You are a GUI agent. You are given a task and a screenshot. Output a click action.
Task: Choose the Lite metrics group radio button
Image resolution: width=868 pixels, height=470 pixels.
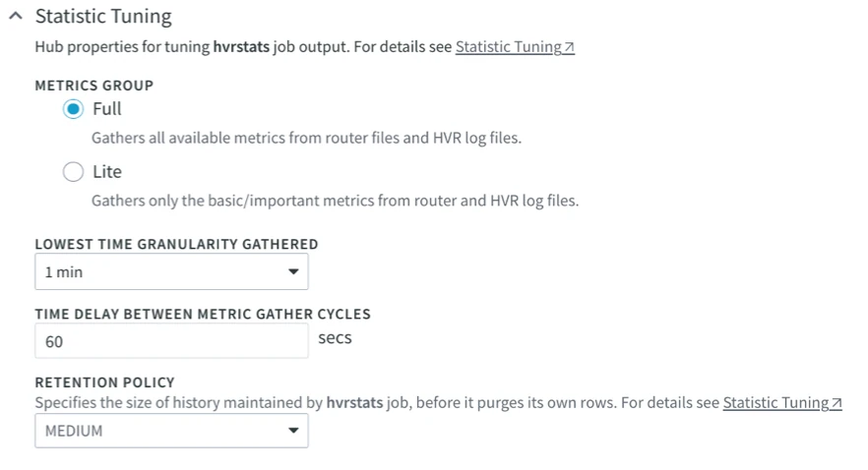point(74,172)
